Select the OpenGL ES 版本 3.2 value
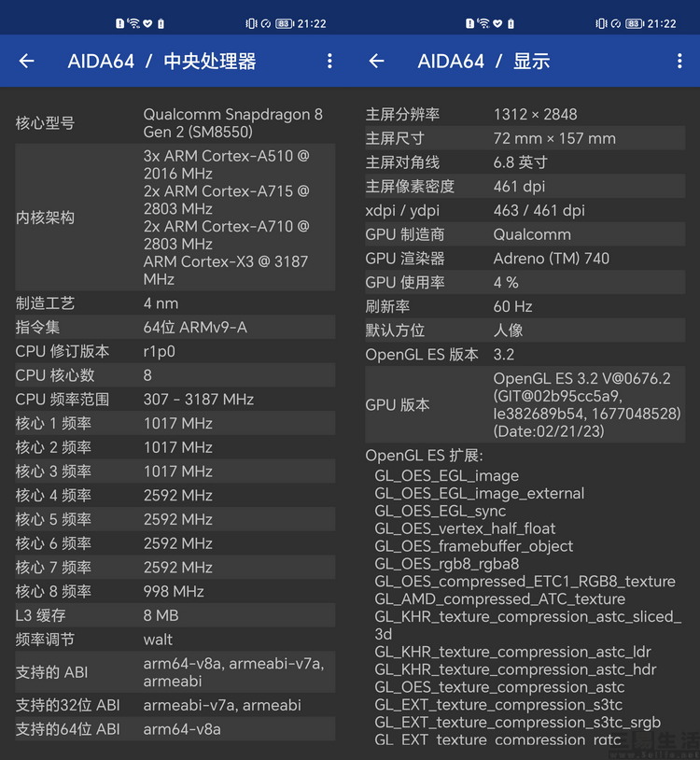The height and width of the screenshot is (760, 700). (x=504, y=354)
